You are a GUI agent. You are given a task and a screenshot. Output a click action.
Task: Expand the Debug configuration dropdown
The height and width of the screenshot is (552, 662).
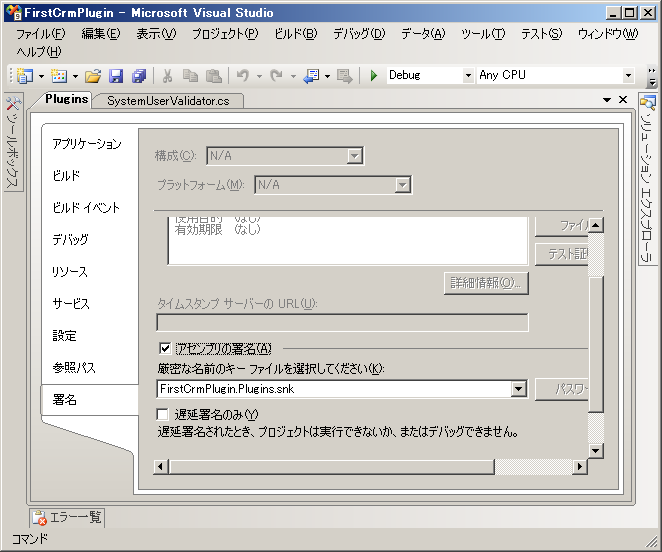(468, 75)
